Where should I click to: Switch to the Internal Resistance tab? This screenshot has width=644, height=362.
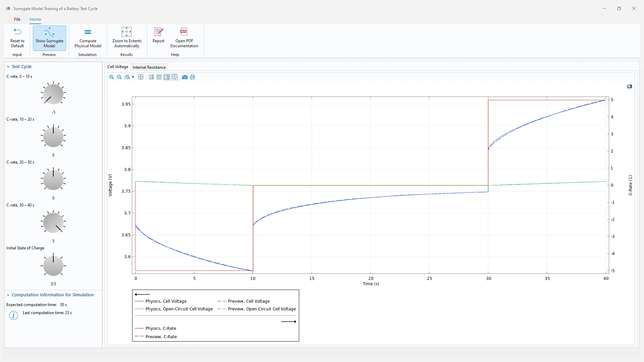coord(149,67)
